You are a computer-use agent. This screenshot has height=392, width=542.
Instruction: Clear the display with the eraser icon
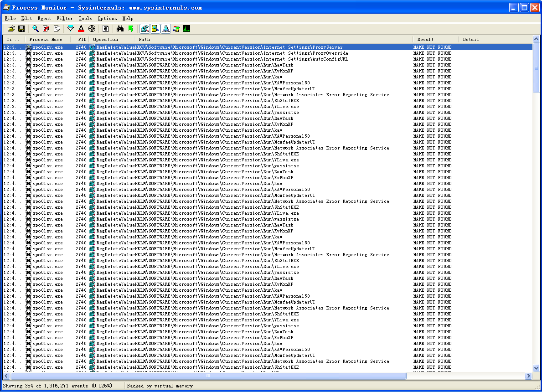[57, 29]
